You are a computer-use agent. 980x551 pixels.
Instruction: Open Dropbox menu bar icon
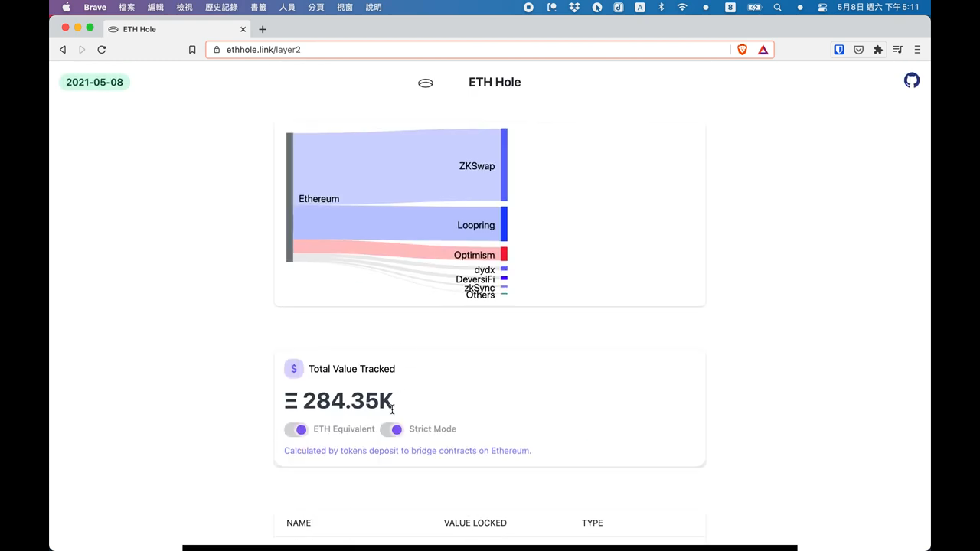click(574, 7)
